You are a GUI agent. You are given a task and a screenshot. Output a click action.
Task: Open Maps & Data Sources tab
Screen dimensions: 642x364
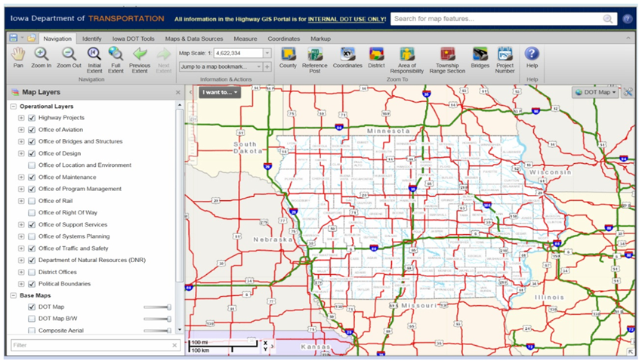click(x=194, y=39)
